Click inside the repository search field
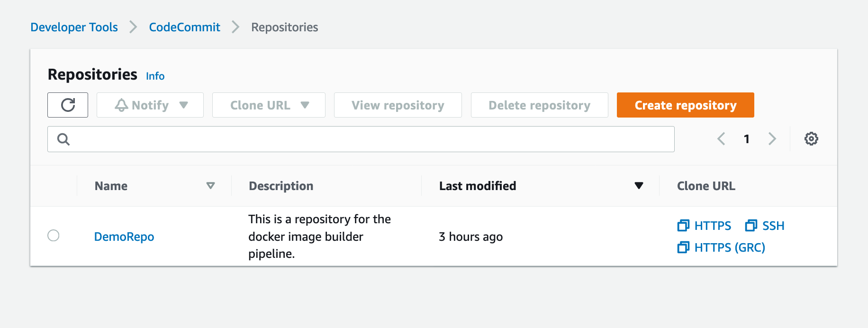This screenshot has height=328, width=868. (360, 139)
